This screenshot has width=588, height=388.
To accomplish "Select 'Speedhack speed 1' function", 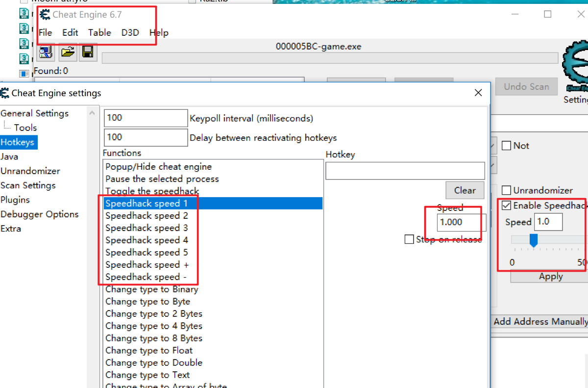I will point(213,203).
